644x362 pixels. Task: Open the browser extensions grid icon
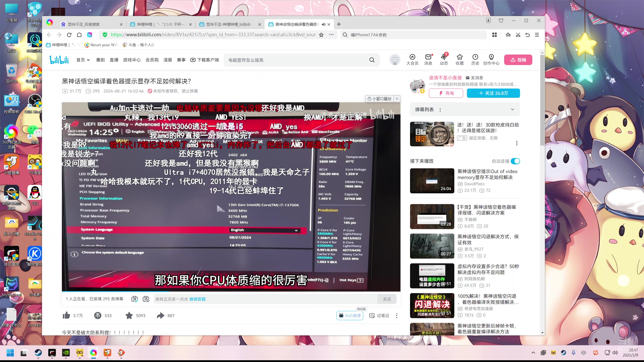click(495, 35)
